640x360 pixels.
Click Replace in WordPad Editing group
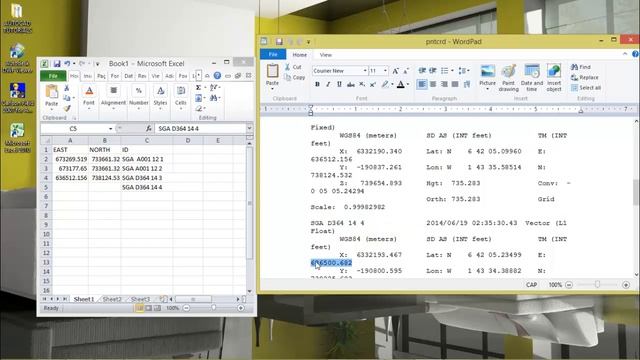coord(584,77)
